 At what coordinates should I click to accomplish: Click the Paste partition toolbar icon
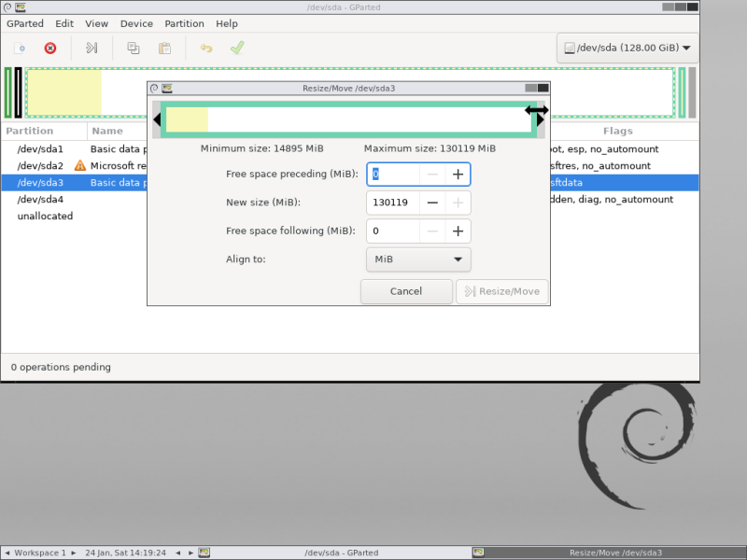click(165, 49)
